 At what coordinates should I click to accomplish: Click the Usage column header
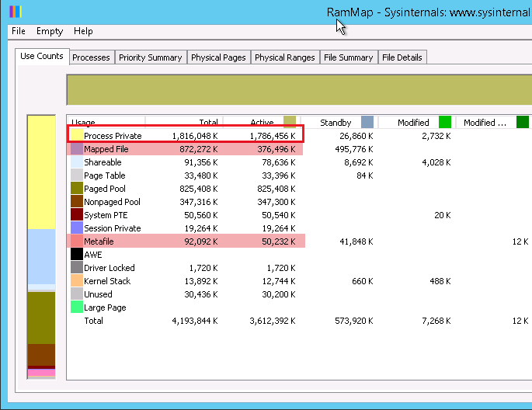pos(106,122)
